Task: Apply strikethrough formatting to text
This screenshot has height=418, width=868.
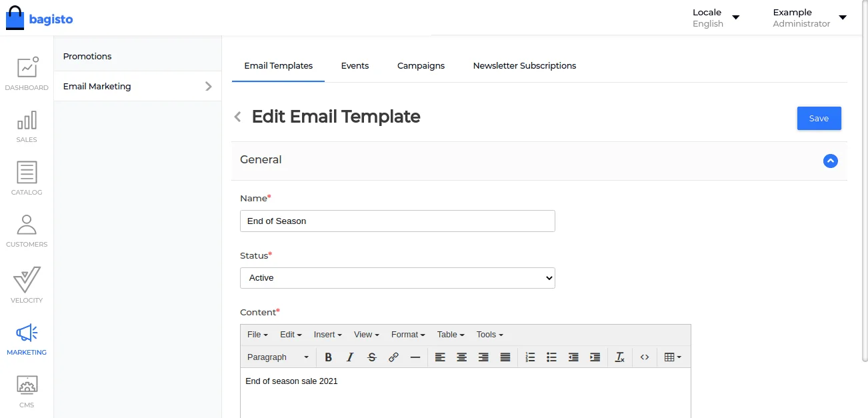Action: pos(372,357)
